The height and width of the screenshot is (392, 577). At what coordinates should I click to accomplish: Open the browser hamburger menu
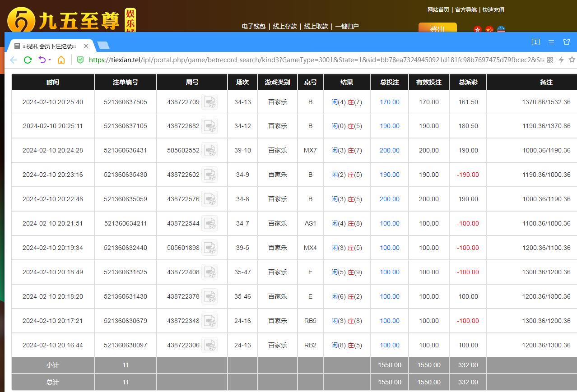[551, 42]
